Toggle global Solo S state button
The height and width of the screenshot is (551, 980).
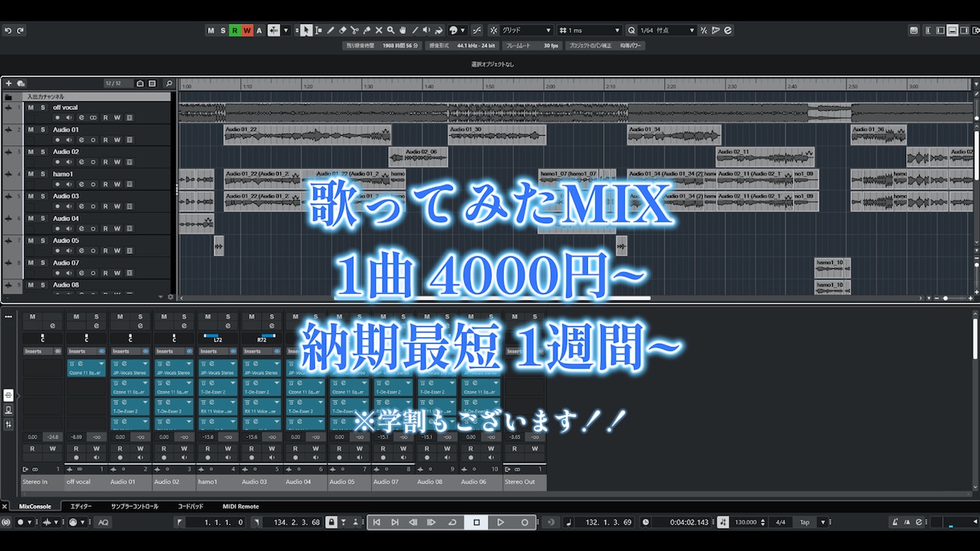223,31
